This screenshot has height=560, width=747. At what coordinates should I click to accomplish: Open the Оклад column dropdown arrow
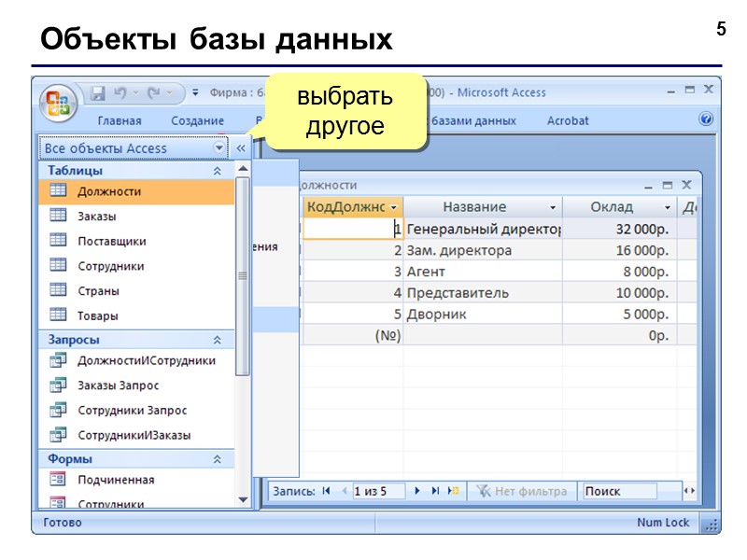668,207
